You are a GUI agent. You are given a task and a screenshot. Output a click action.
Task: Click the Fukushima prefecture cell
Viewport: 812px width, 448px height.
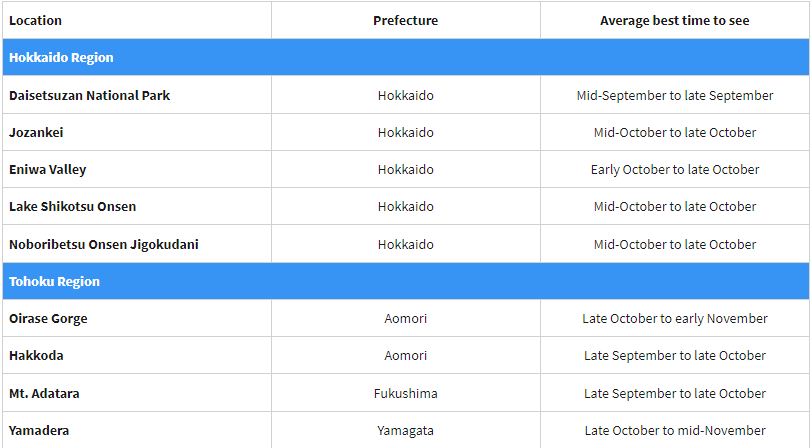tap(405, 394)
